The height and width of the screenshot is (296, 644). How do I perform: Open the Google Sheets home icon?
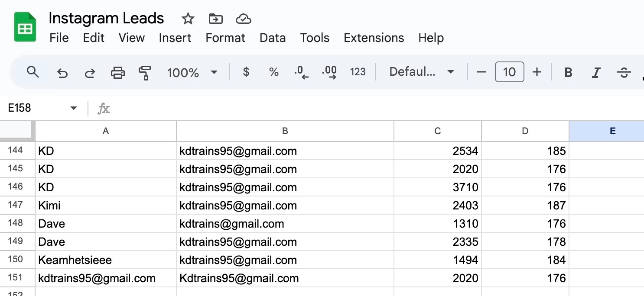[x=25, y=27]
